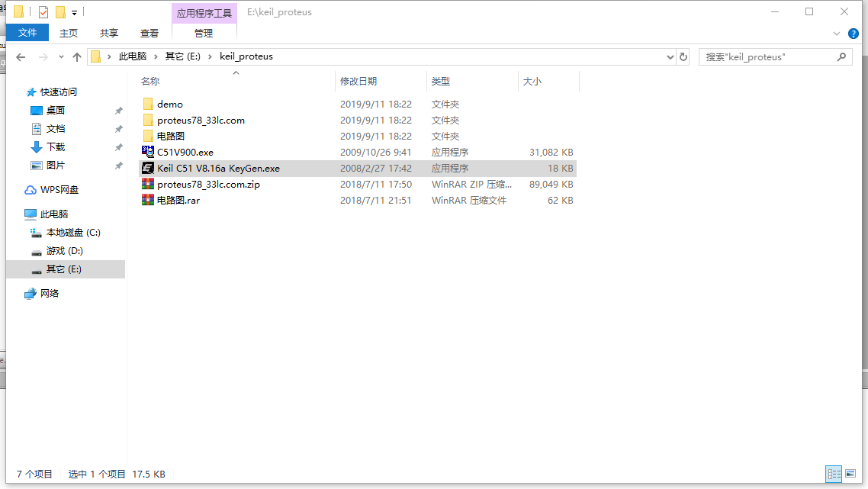Click 此电脑 in the address breadcrumb
This screenshot has height=489, width=868.
(132, 56)
